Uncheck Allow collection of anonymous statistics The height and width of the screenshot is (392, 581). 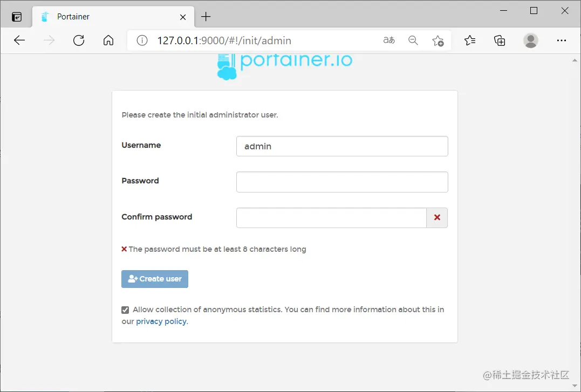coord(125,310)
